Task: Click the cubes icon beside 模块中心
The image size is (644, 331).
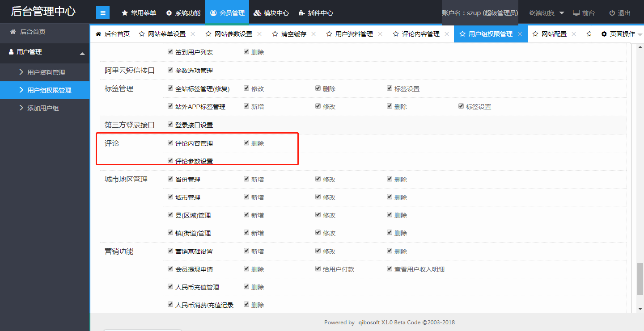Action: 257,13
